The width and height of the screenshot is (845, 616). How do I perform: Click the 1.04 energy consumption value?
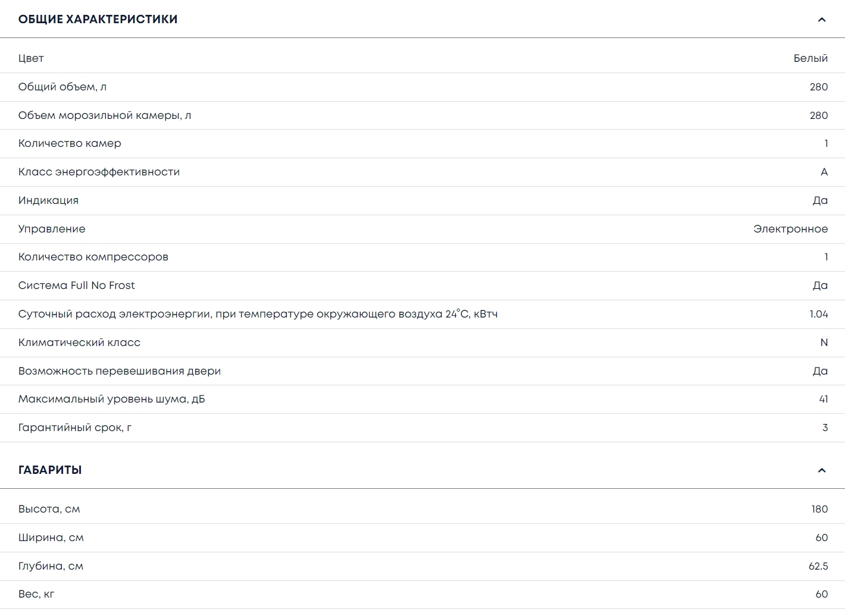[818, 314]
